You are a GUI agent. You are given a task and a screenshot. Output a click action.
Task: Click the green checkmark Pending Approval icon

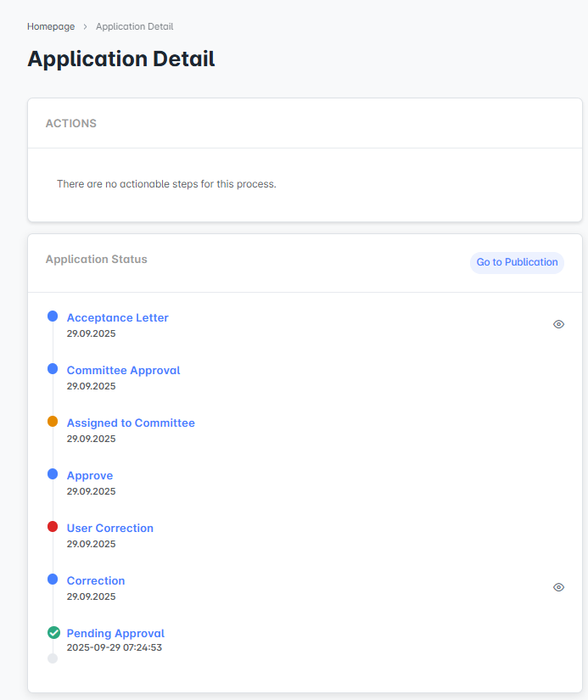53,632
